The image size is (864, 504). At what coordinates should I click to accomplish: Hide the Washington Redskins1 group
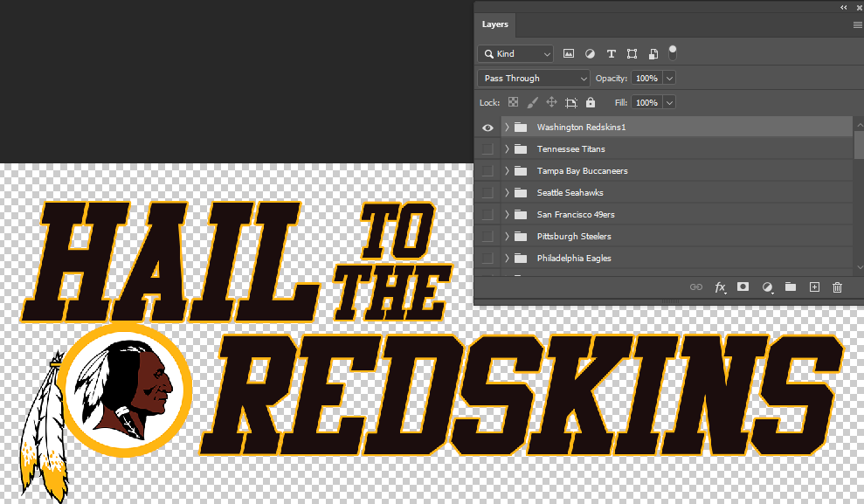pos(487,128)
